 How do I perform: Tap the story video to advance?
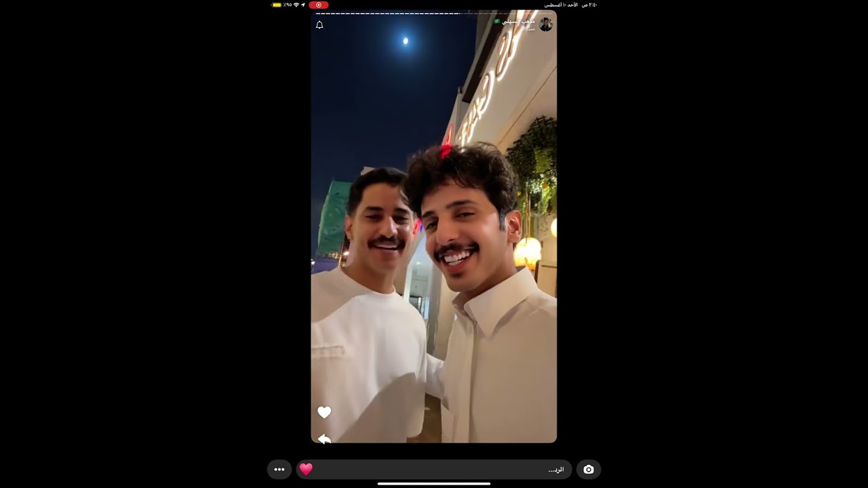click(x=434, y=226)
